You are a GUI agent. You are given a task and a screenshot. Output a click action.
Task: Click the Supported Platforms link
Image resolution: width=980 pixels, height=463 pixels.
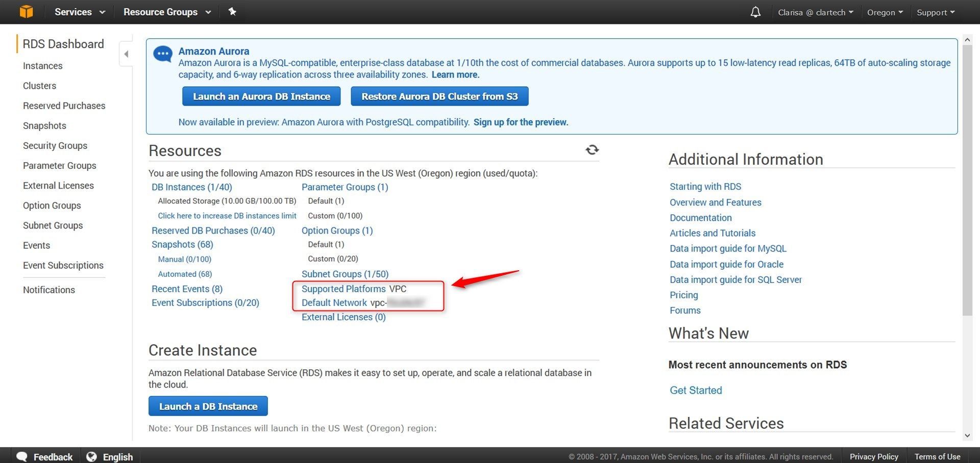coord(344,289)
